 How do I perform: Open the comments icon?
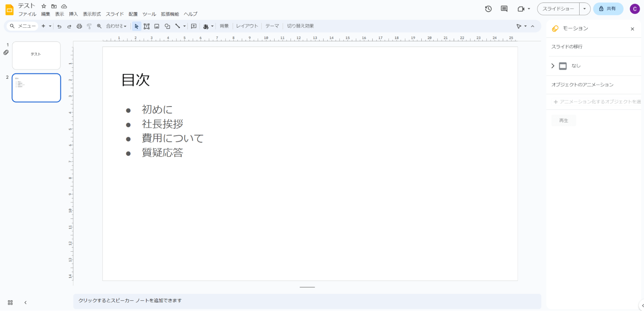[x=504, y=9]
